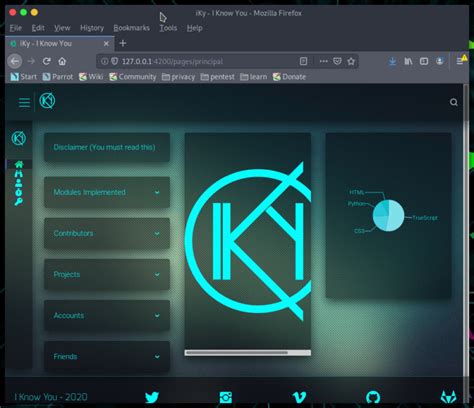Expand the Friends section

pyautogui.click(x=107, y=356)
